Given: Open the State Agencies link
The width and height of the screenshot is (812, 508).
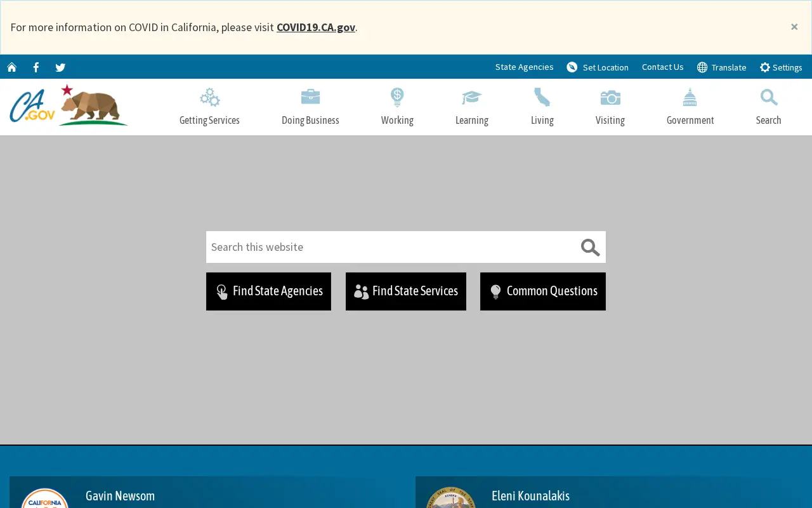Looking at the screenshot, I should point(525,67).
